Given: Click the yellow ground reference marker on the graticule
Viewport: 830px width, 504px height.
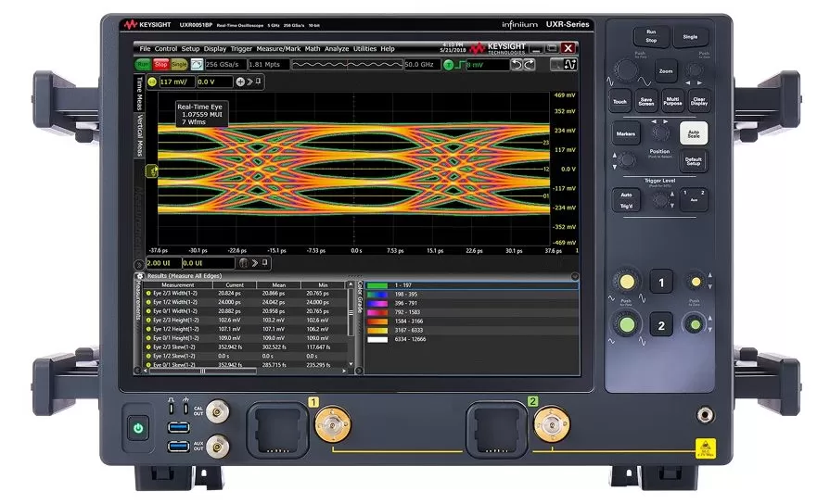Looking at the screenshot, I should 152,170.
